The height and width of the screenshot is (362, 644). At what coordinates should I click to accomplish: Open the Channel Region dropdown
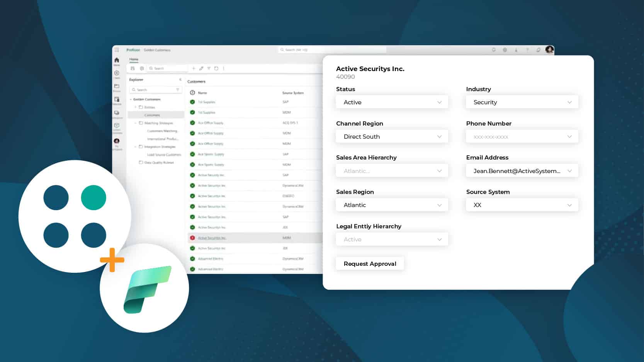[392, 136]
